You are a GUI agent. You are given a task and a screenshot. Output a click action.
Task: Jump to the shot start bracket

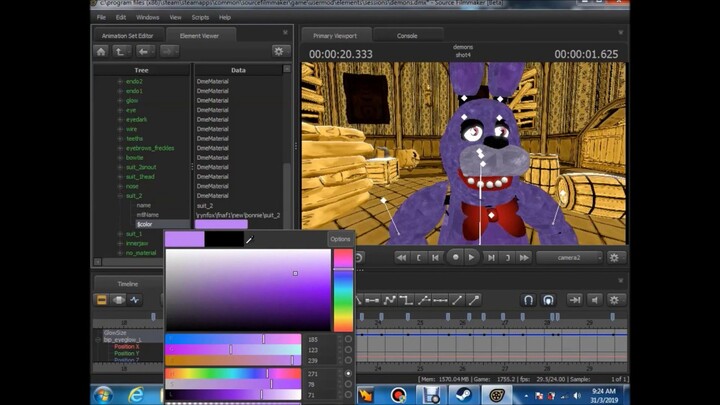418,258
